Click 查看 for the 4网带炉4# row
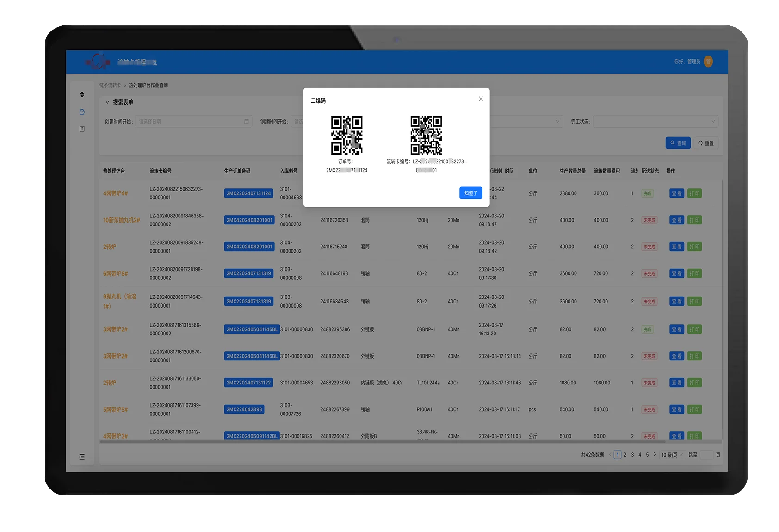 676,193
